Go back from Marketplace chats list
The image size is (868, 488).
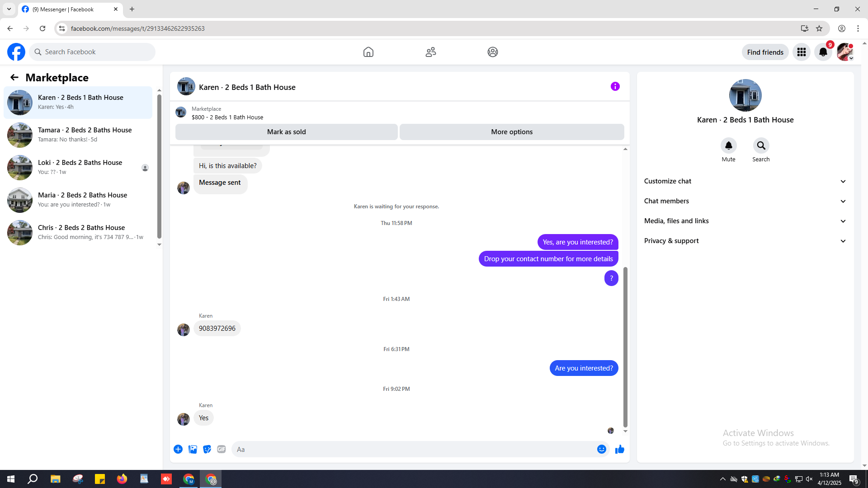click(14, 77)
